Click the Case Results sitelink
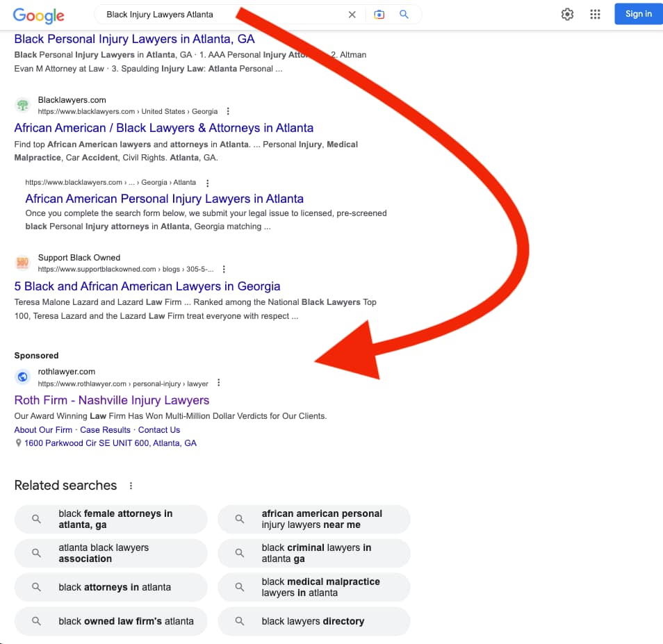 tap(105, 430)
